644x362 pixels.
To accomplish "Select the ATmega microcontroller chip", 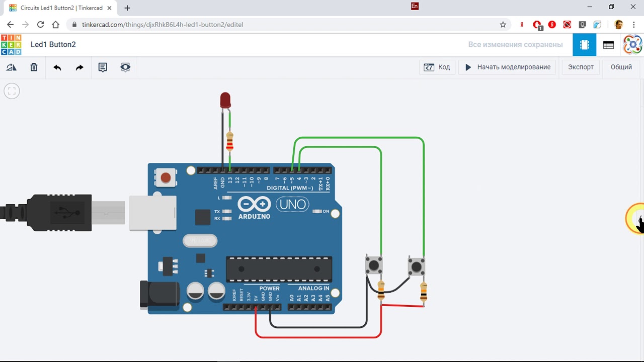I will click(279, 269).
